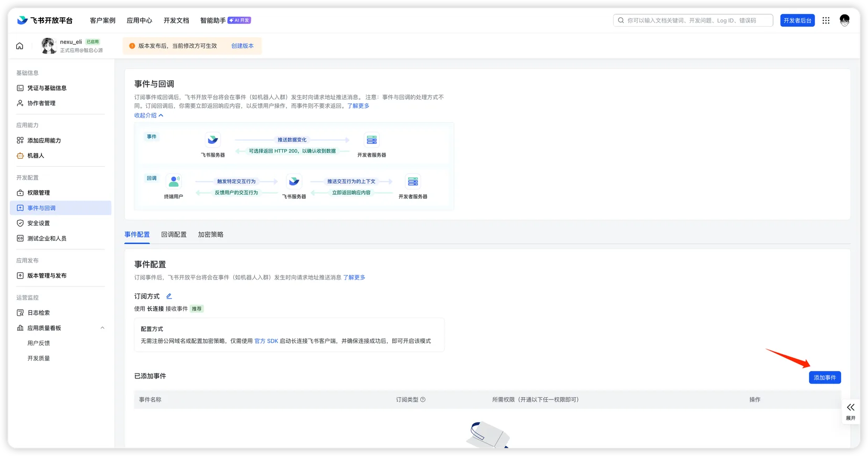Switch to the 加密策略 tab
Screen dimensions: 868x456
(210, 235)
